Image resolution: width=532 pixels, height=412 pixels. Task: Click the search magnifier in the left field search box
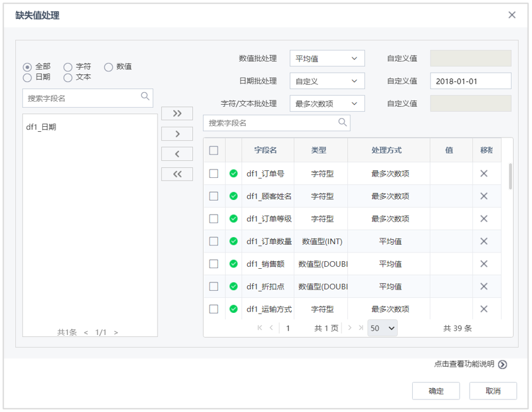click(146, 98)
